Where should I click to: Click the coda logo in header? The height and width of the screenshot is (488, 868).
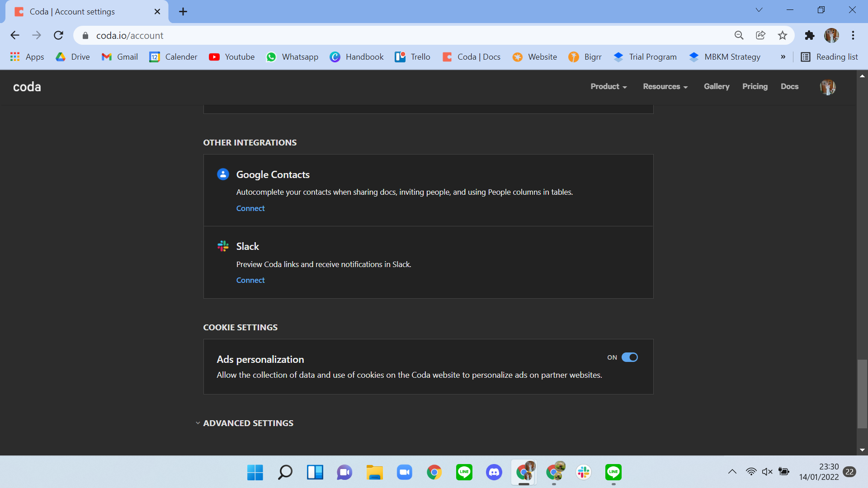(x=27, y=87)
